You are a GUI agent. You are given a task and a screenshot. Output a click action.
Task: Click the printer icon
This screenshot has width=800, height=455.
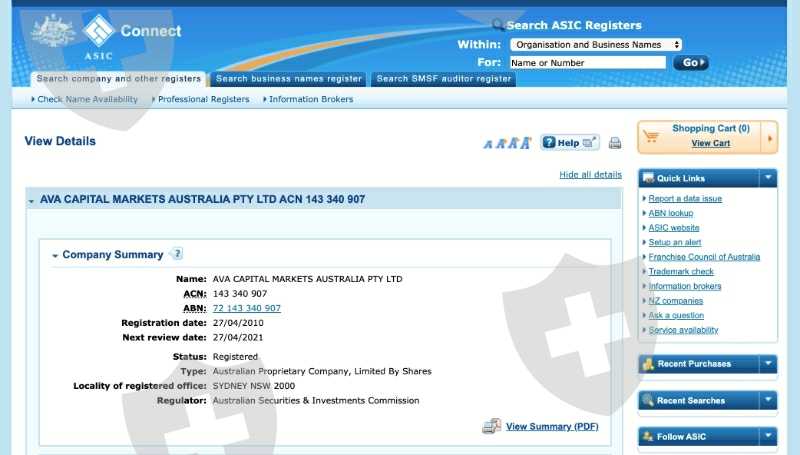pyautogui.click(x=615, y=143)
